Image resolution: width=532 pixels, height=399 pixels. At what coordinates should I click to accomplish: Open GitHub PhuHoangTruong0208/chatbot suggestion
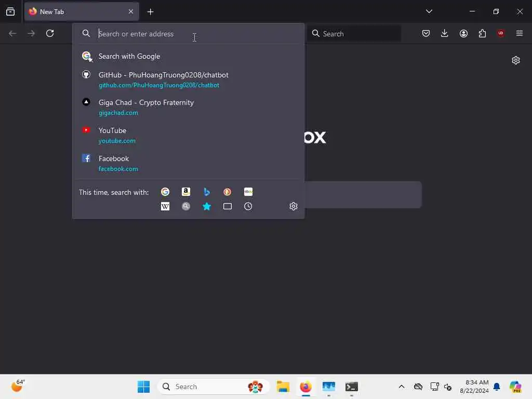click(x=189, y=79)
